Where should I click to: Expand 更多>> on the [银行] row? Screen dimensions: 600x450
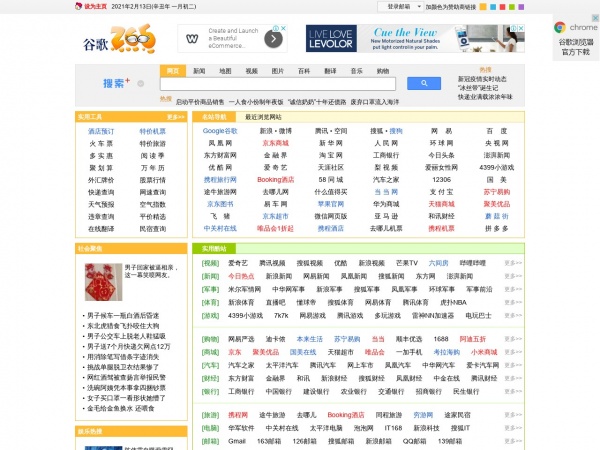(x=513, y=391)
